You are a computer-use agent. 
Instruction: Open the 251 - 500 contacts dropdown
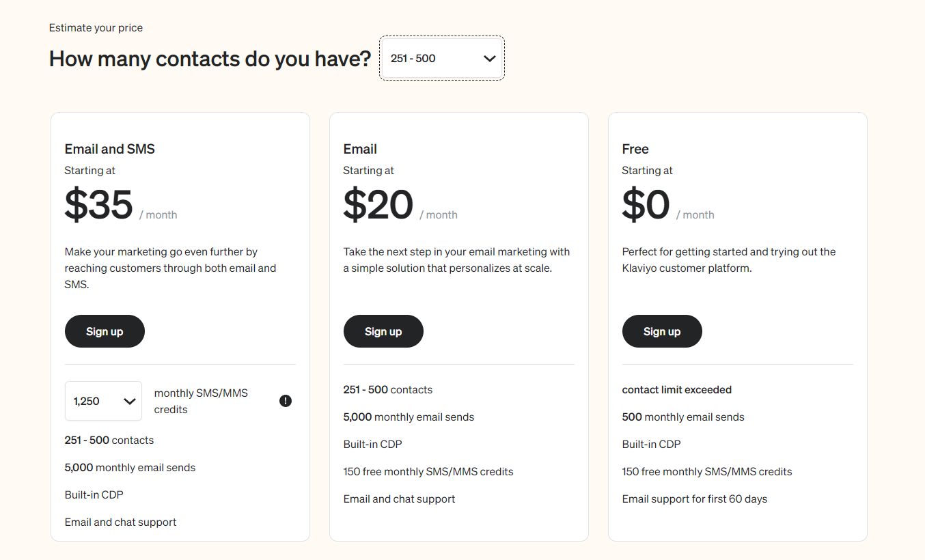point(441,59)
